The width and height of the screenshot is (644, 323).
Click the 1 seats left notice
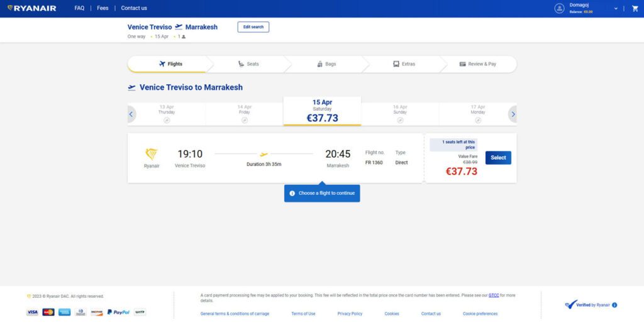pos(454,145)
